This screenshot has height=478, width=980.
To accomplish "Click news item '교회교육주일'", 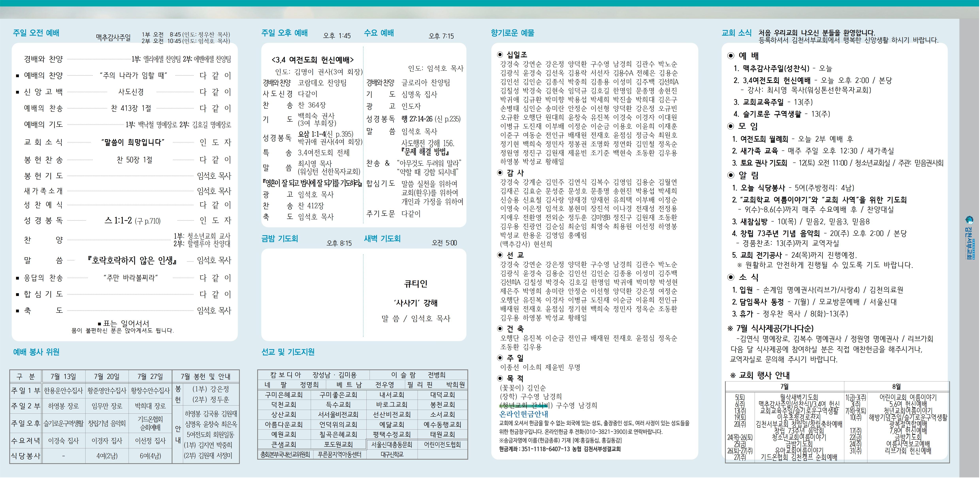I will pyautogui.click(x=763, y=102).
